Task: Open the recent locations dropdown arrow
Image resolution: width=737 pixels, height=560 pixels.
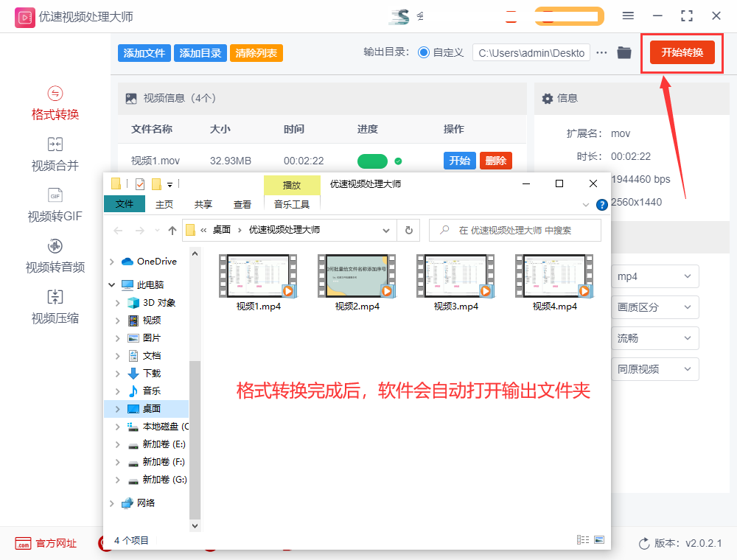Action: [157, 230]
